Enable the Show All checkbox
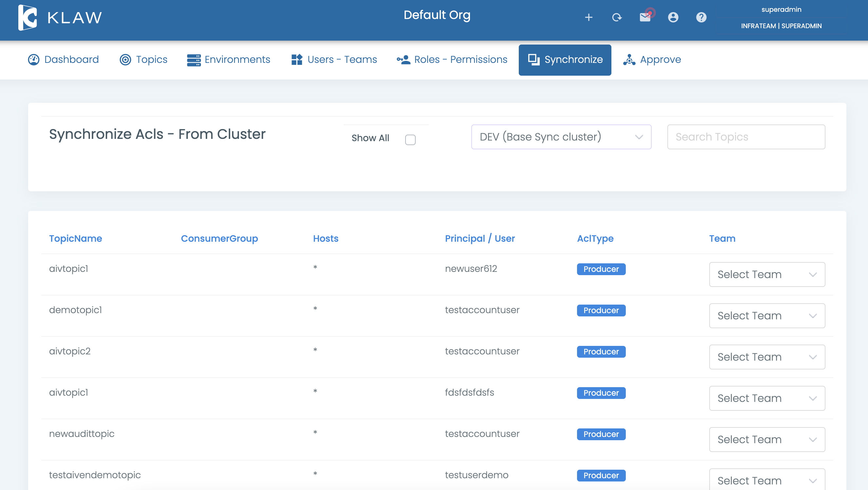The height and width of the screenshot is (490, 868). (x=410, y=139)
